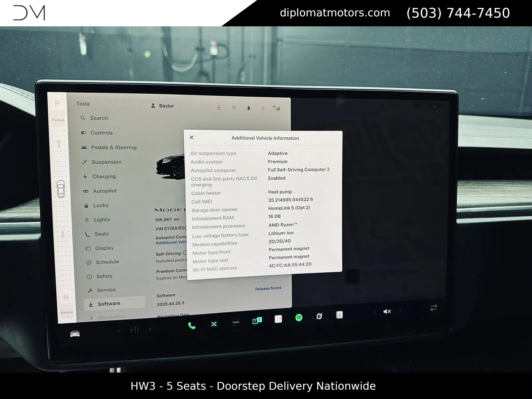The image size is (532, 399).
Task: Open the all apps three-dot launcher
Action: coord(236,322)
